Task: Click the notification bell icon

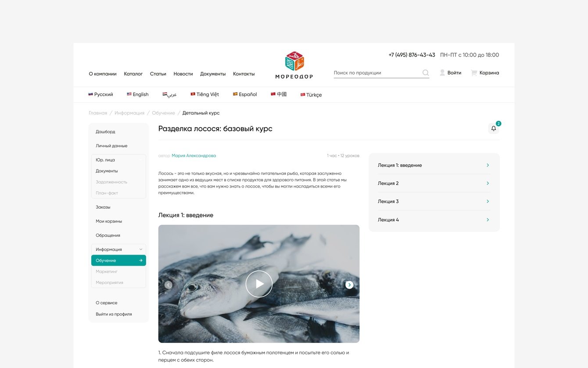Action: point(494,129)
